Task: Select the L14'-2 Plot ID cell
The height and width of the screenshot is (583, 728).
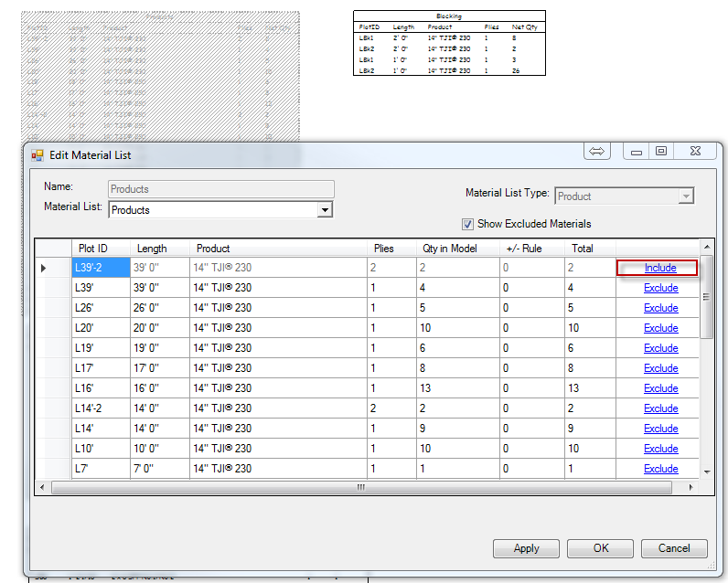Action: pyautogui.click(x=101, y=408)
